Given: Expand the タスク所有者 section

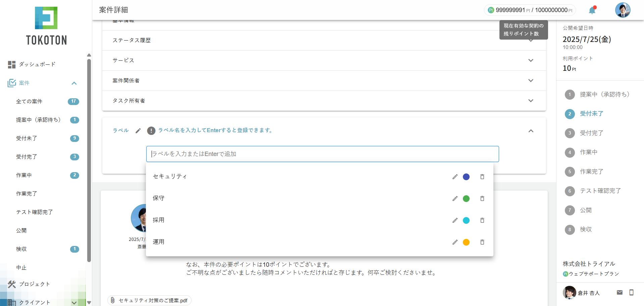Looking at the screenshot, I should (531, 101).
